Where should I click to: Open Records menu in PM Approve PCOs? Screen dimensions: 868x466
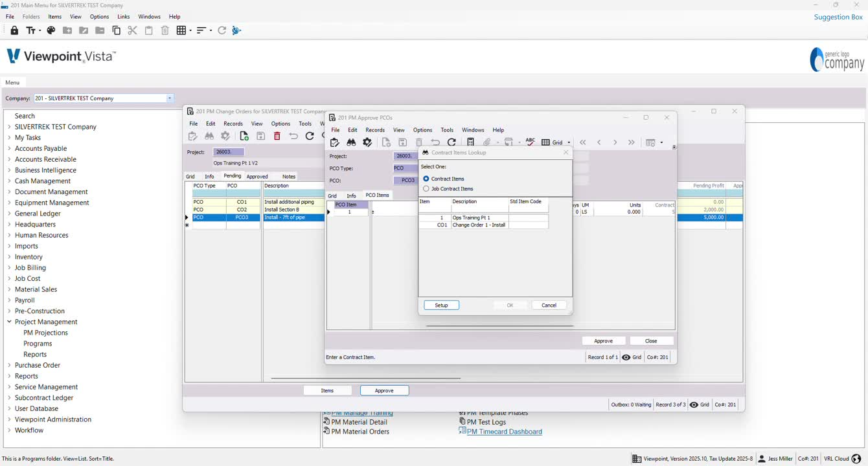[375, 130]
